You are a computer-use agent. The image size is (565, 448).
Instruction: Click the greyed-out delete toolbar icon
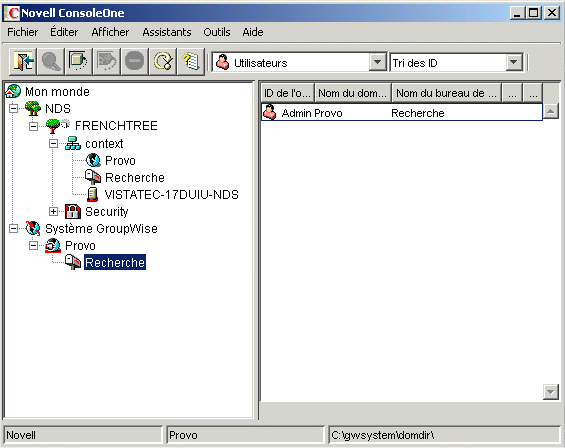tap(134, 61)
